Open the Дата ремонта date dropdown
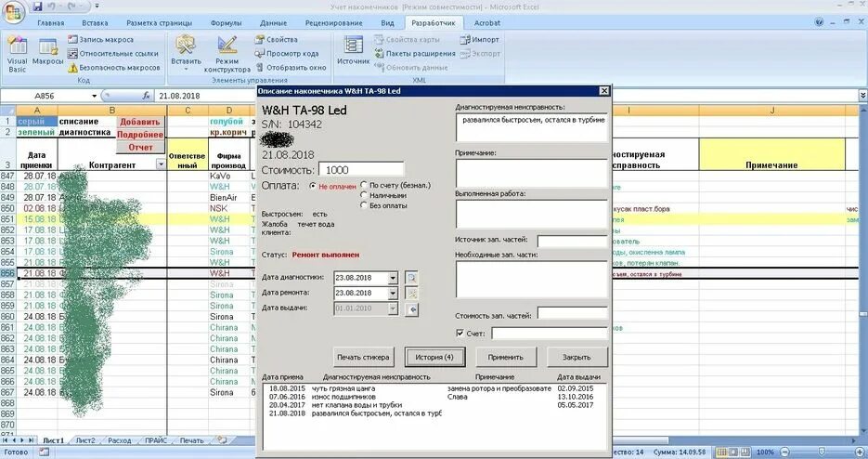Screen dimensions: 868x459 pyautogui.click(x=393, y=294)
